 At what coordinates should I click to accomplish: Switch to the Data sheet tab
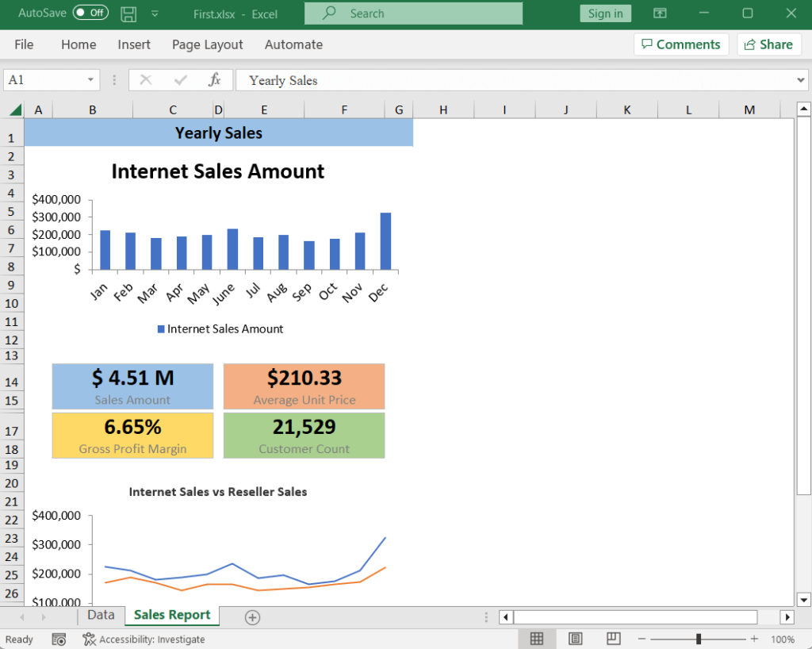pos(101,615)
